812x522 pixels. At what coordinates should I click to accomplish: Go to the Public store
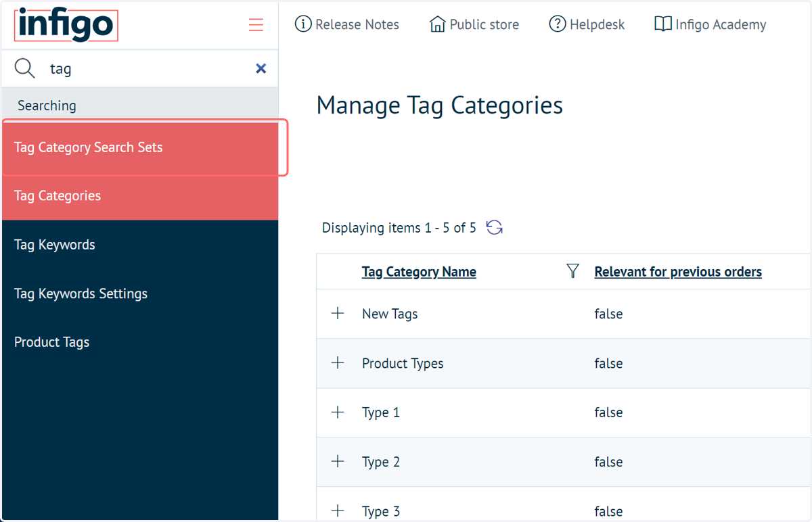pos(474,25)
